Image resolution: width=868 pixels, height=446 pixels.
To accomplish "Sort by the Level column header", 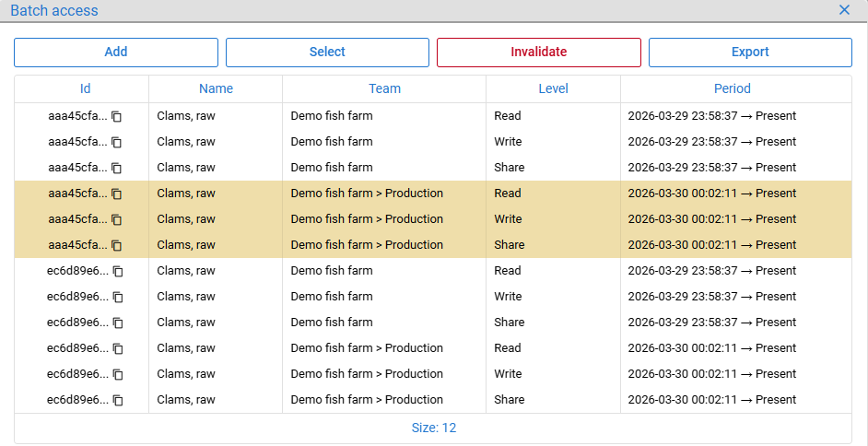I will 554,88.
